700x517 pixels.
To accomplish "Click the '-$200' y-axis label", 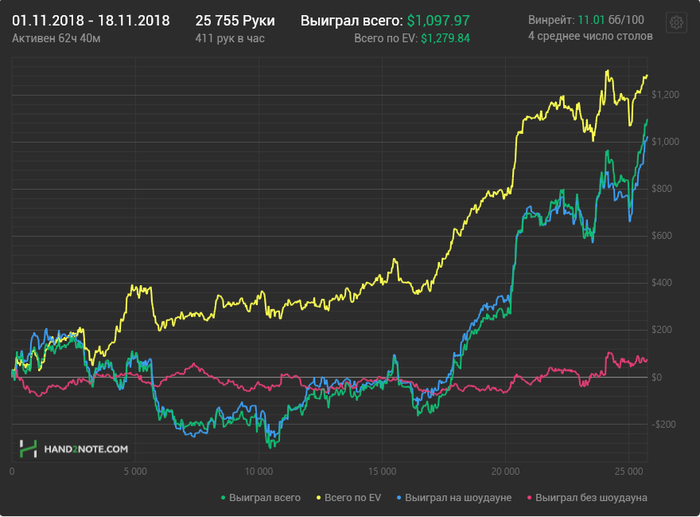I will (663, 424).
